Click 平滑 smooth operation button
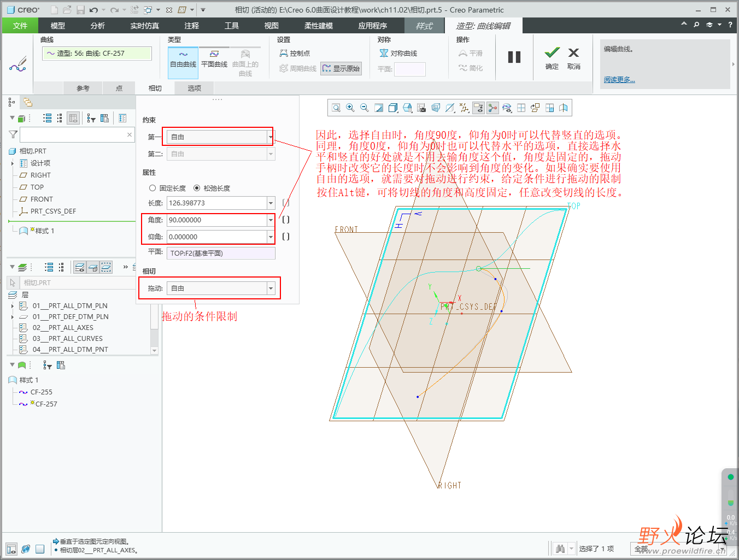Screen dimensions: 739x560 click(471, 53)
